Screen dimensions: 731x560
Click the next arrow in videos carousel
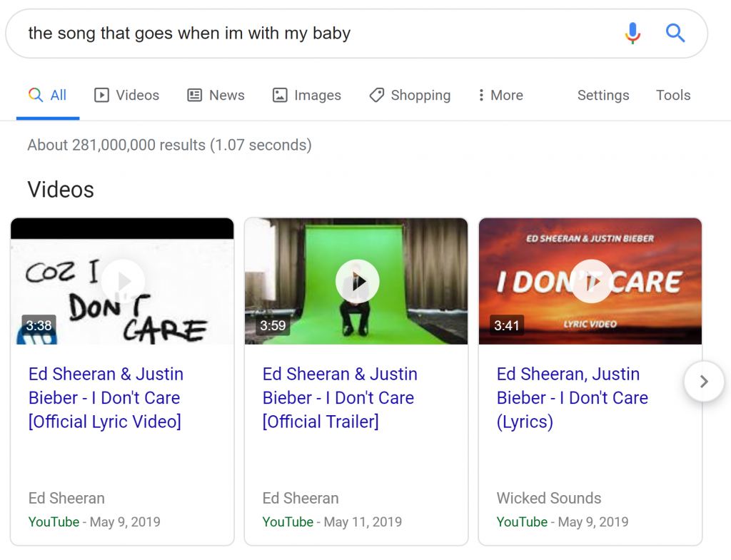click(x=704, y=382)
